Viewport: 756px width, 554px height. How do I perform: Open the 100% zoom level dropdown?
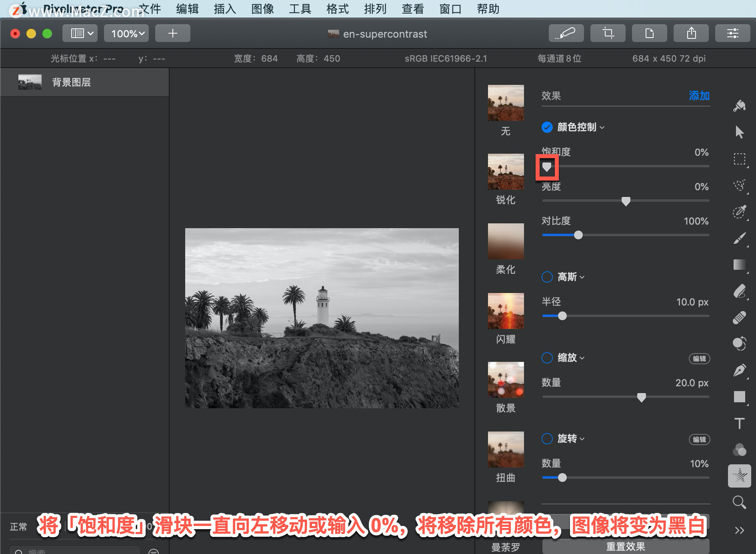coord(126,33)
